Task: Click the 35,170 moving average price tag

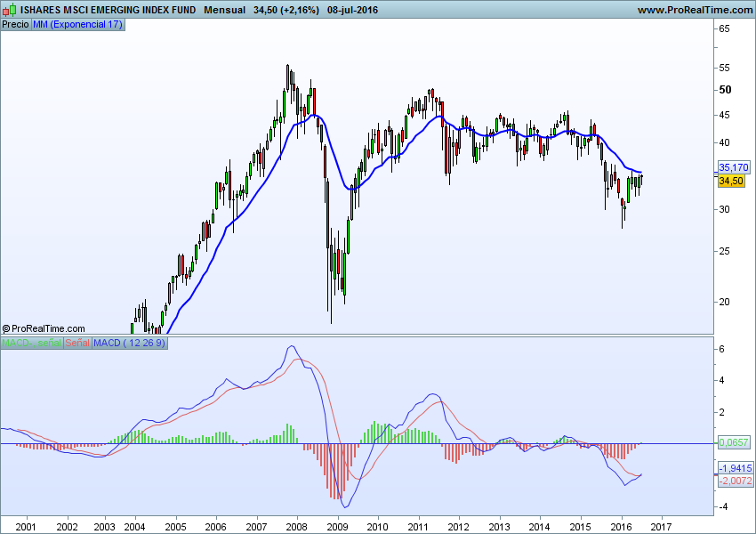Action: (x=734, y=167)
